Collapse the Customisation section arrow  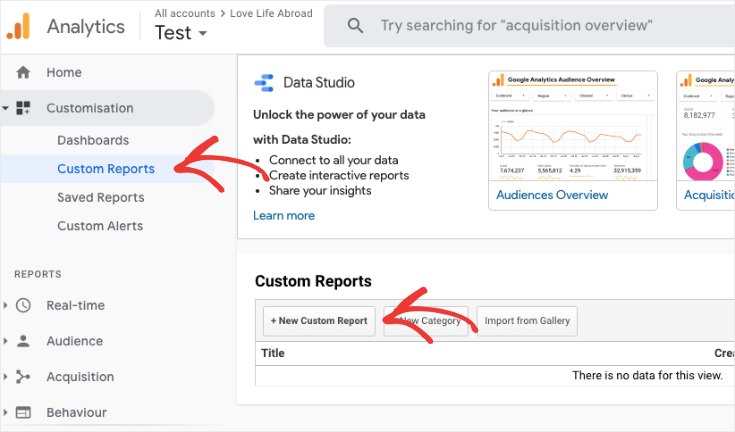pos(6,108)
